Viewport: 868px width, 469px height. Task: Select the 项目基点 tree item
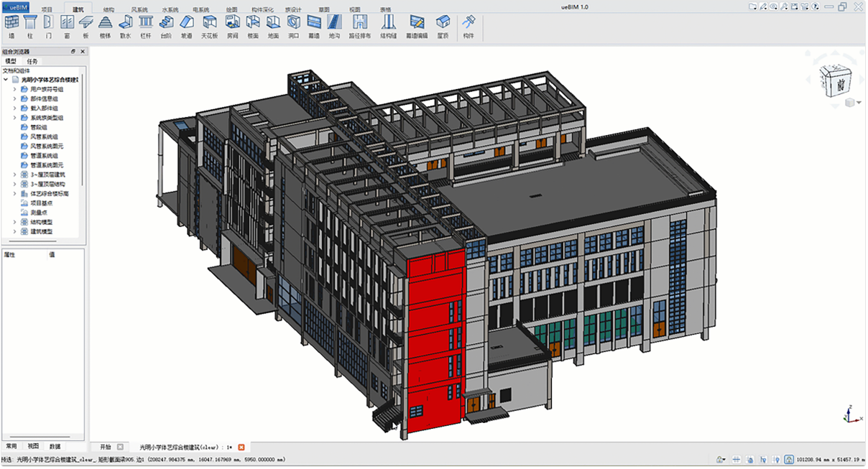[x=40, y=203]
